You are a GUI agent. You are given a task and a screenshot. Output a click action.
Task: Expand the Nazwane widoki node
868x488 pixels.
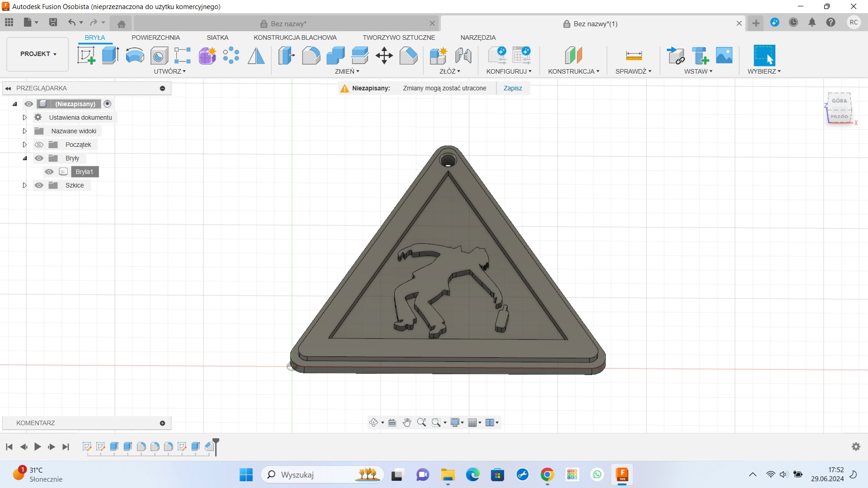(25, 131)
